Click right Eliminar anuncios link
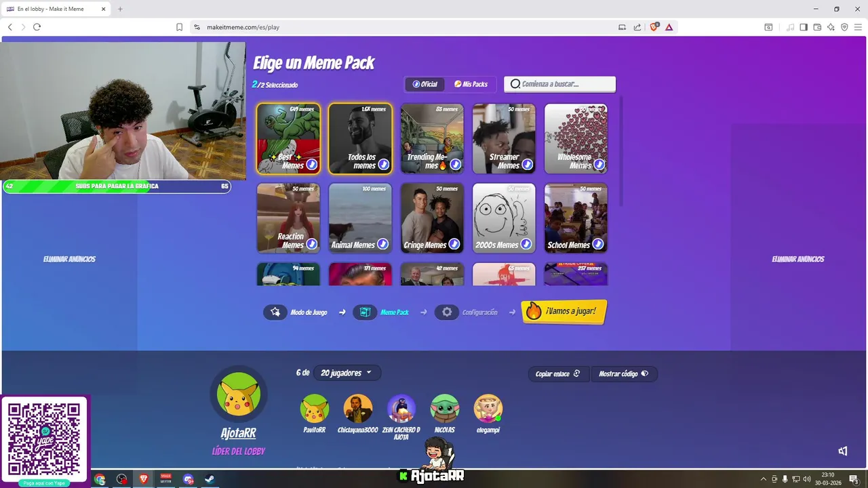Screen dimensions: 868x488 798,259
